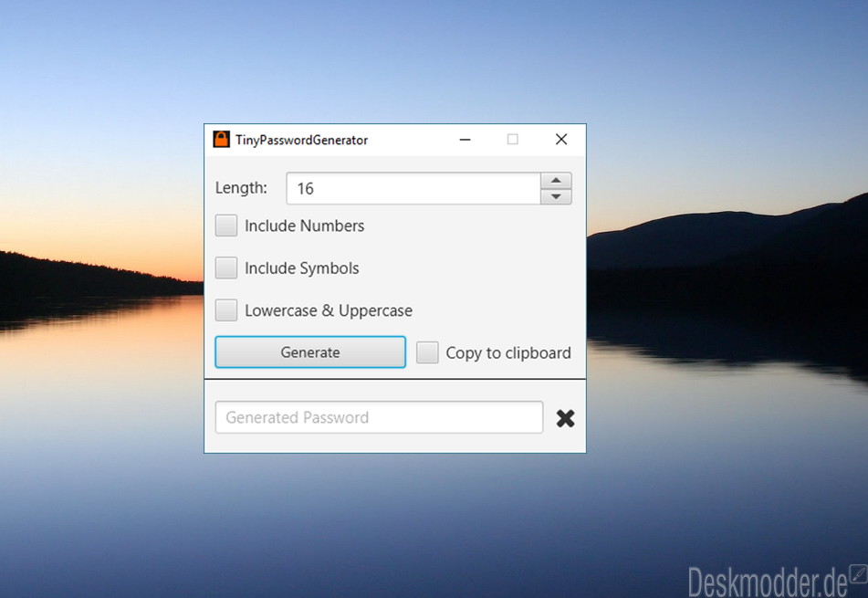Decrease password length with down arrow
868x598 pixels.
557,196
